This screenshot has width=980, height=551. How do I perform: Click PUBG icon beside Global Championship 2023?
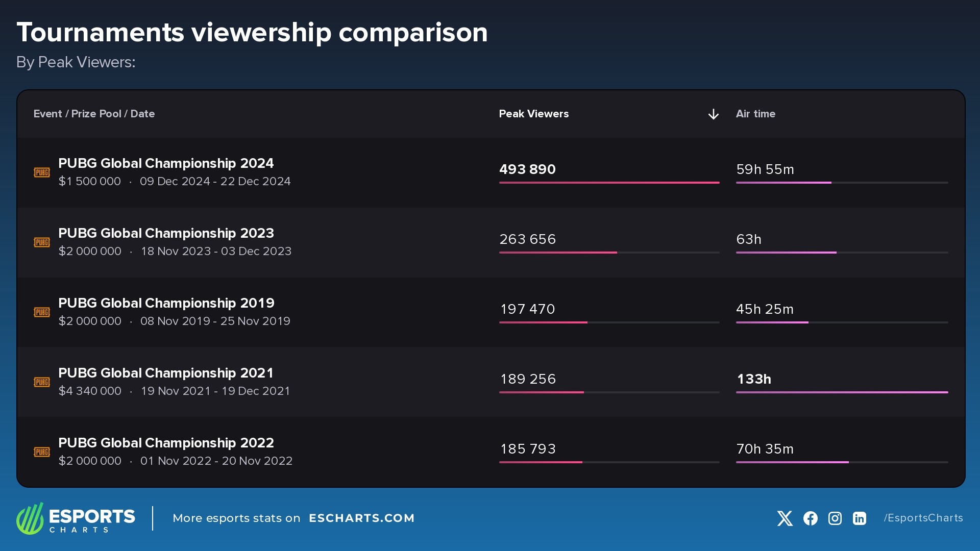tap(42, 242)
